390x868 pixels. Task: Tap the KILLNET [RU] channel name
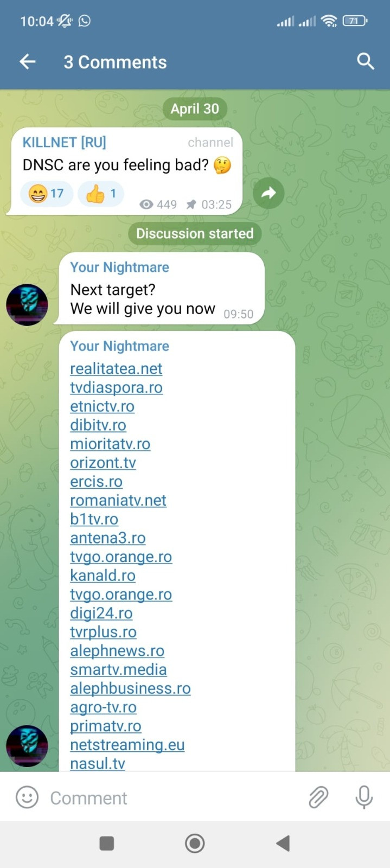(x=64, y=142)
